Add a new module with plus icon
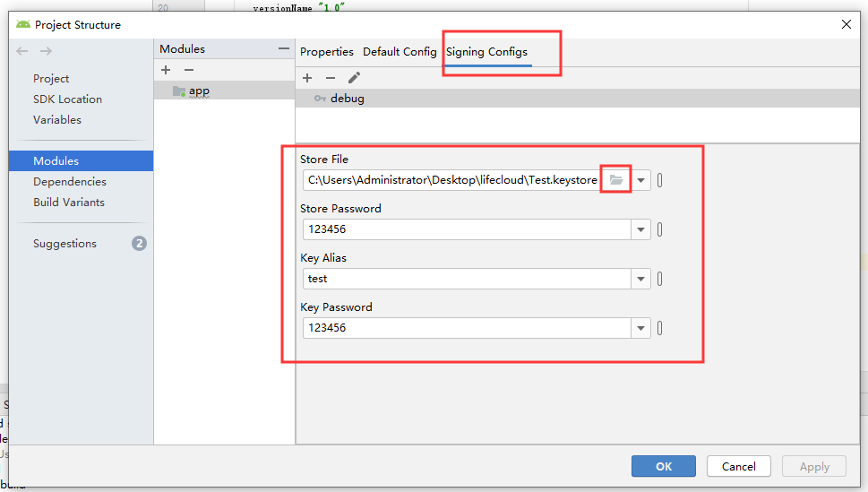Screen dimensions: 868x492 166,70
